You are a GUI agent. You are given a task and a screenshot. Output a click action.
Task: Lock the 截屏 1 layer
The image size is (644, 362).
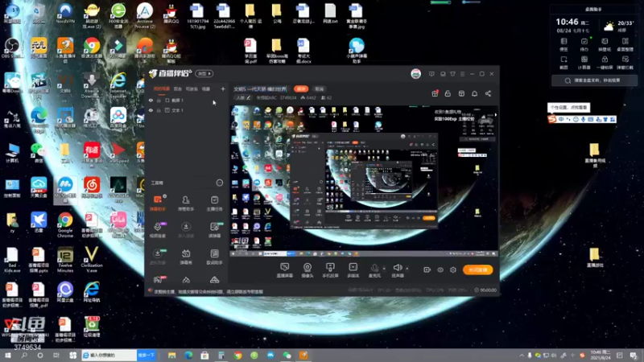click(x=159, y=100)
